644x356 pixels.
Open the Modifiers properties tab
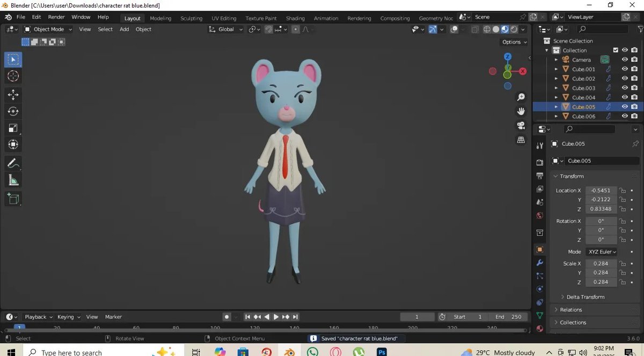(540, 263)
